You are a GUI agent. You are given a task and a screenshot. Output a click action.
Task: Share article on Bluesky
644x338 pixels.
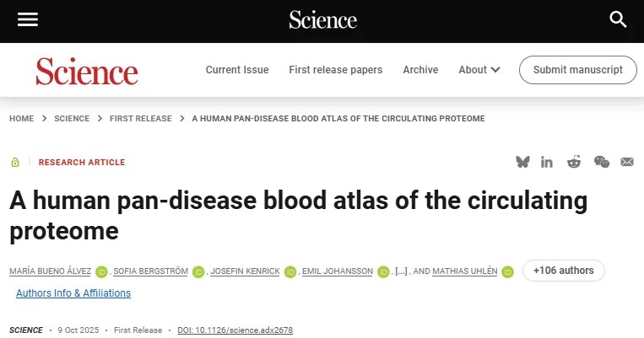523,162
